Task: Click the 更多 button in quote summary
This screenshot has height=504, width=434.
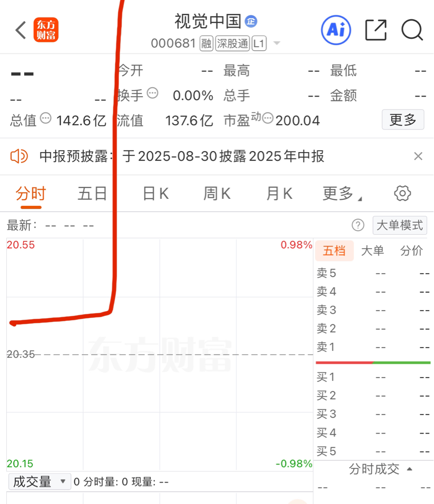Action: point(403,120)
